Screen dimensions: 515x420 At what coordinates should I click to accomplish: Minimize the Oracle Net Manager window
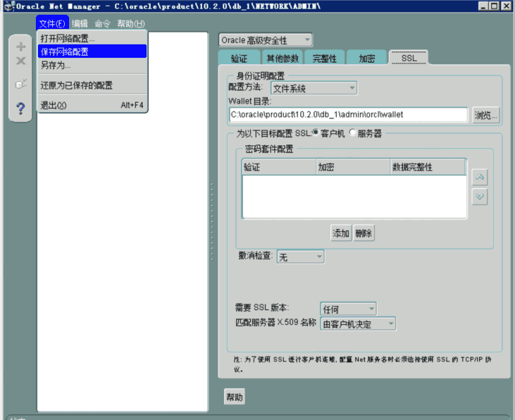click(x=483, y=6)
